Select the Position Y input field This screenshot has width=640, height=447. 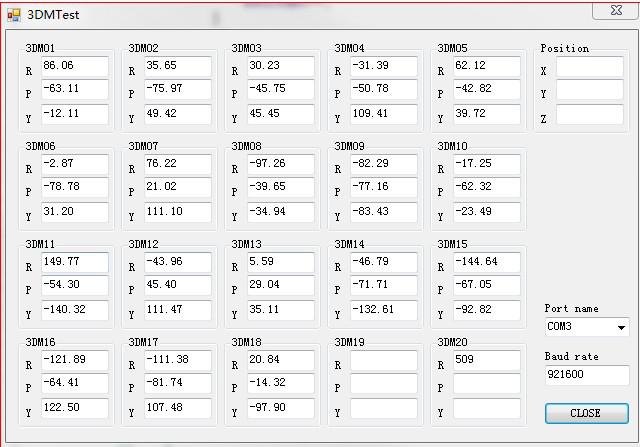click(589, 90)
